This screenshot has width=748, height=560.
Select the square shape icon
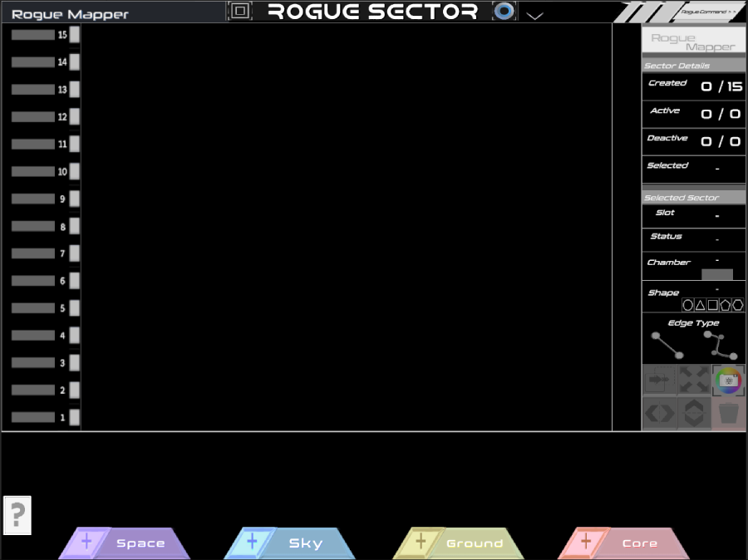coord(713,305)
